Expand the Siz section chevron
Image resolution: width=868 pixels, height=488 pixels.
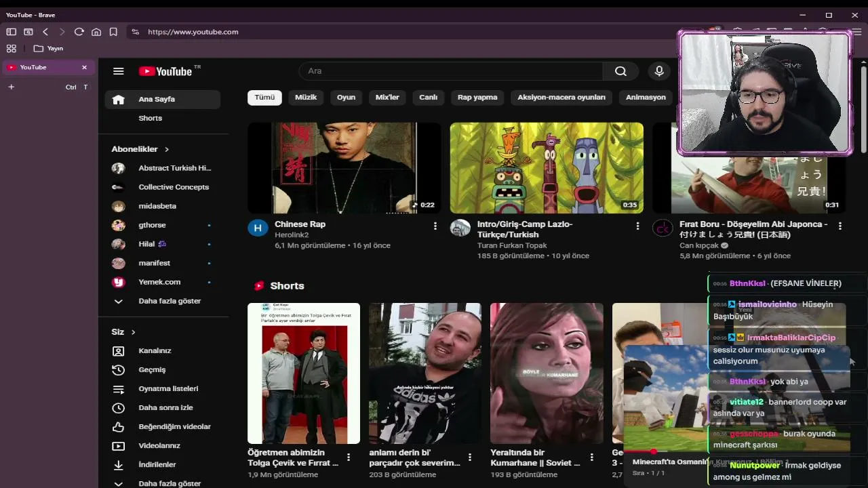tap(133, 332)
